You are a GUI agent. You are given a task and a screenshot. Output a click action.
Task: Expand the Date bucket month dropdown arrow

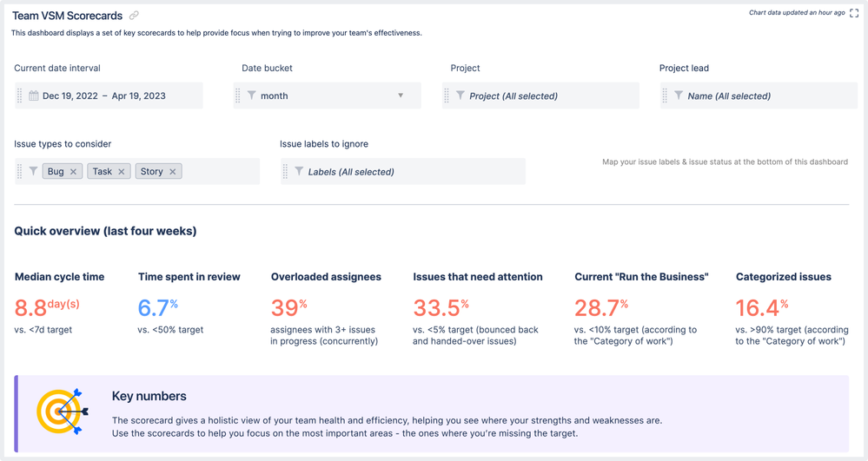[401, 95]
